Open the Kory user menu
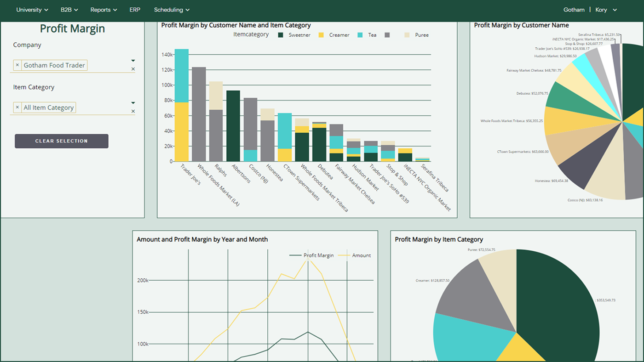The width and height of the screenshot is (644, 362). coord(606,10)
